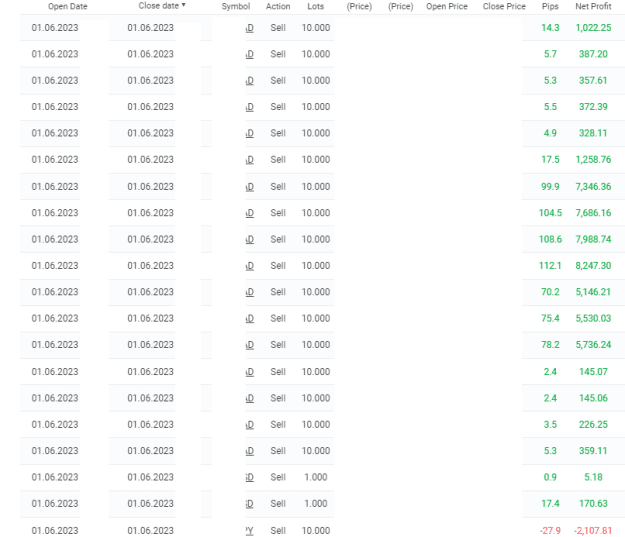
Task: Sort the table by Open Date header
Action: pyautogui.click(x=67, y=6)
